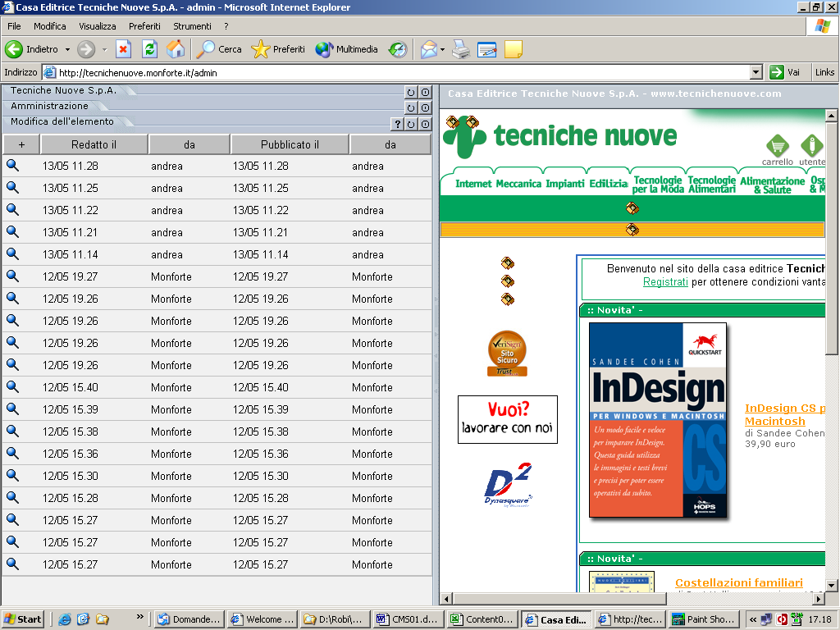
Task: Stop page loading with the red X icon
Action: (123, 49)
